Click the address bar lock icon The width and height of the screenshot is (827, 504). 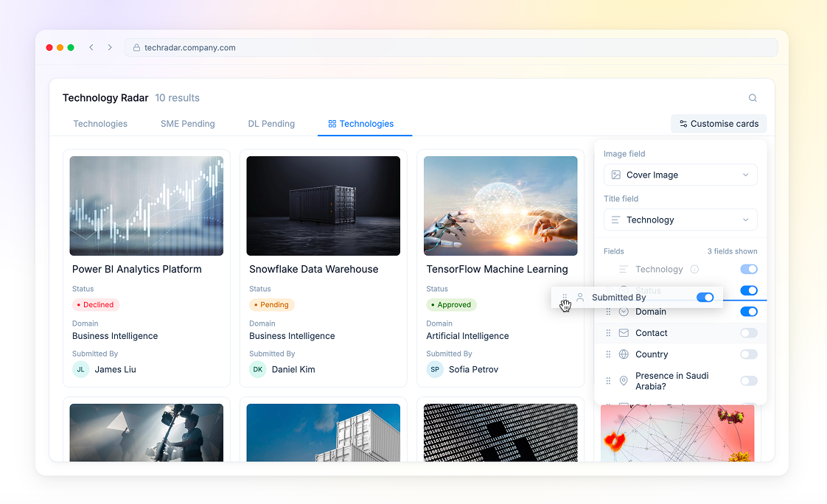coord(136,47)
